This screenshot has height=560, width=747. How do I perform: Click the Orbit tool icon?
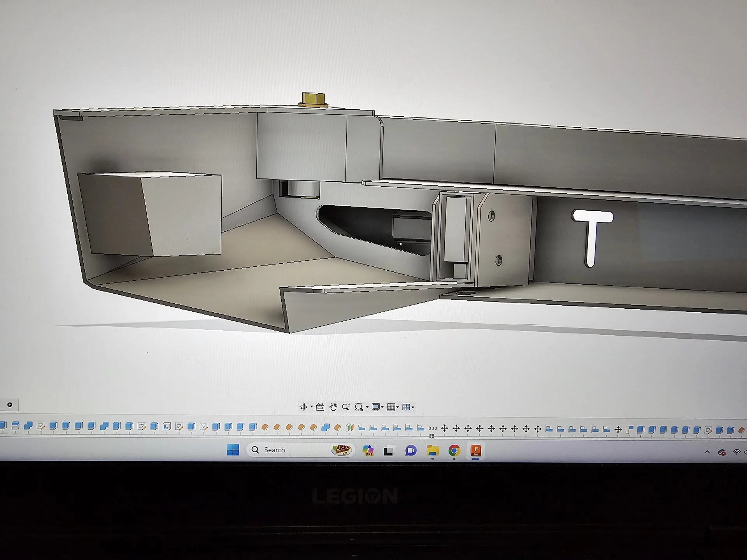pyautogui.click(x=303, y=407)
